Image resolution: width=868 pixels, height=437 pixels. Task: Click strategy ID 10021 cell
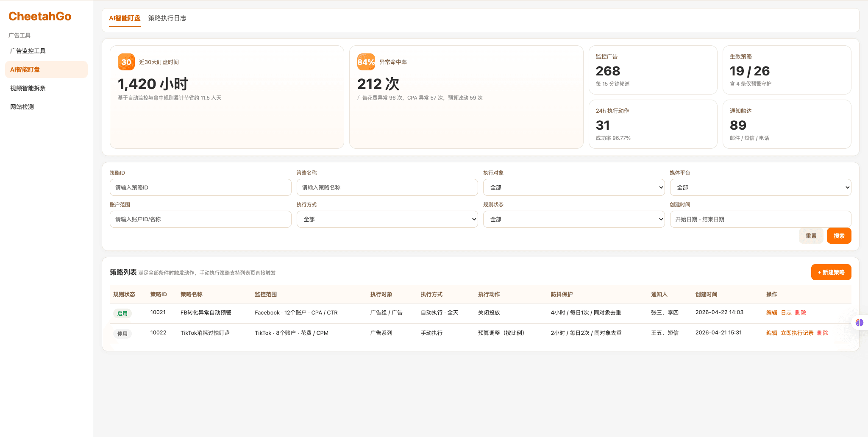pos(158,312)
